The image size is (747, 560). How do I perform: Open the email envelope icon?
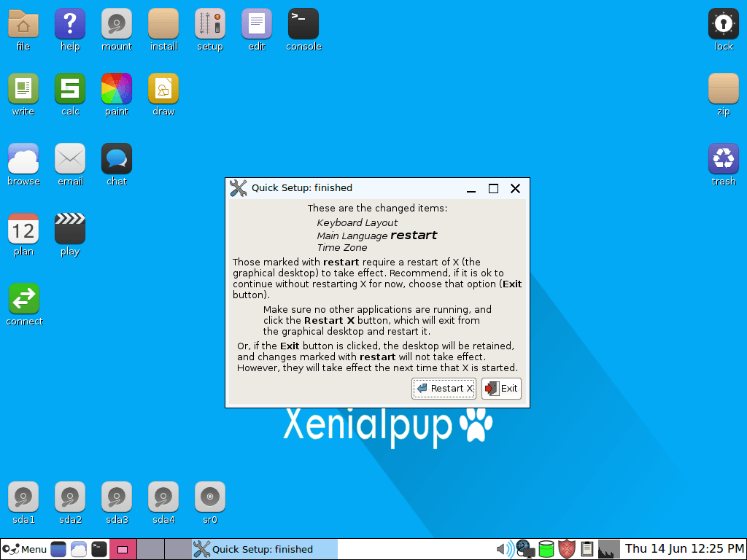pos(69,158)
